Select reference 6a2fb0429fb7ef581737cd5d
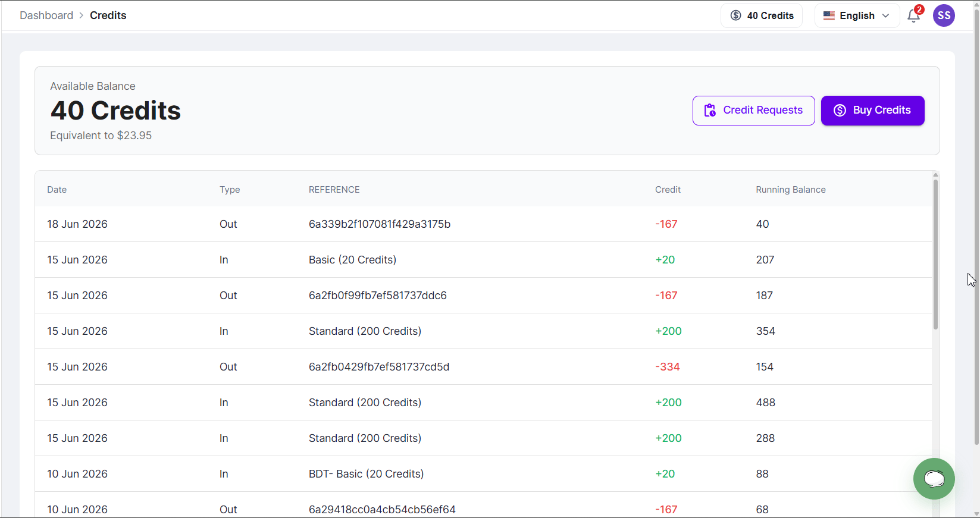The width and height of the screenshot is (980, 518). (x=379, y=367)
